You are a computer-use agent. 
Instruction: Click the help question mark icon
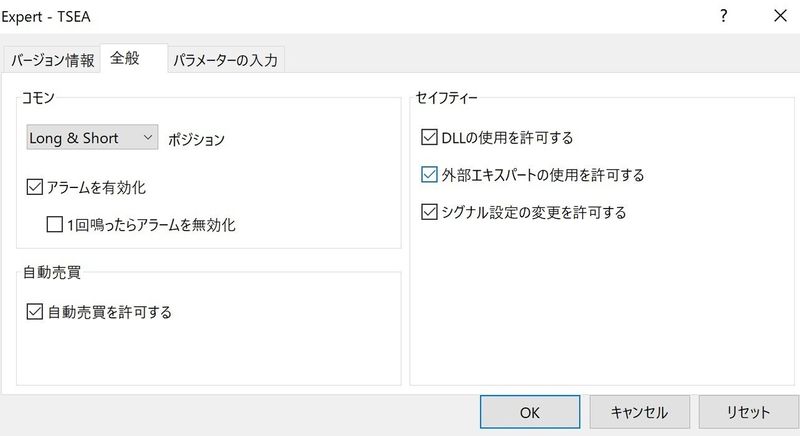coord(723,16)
